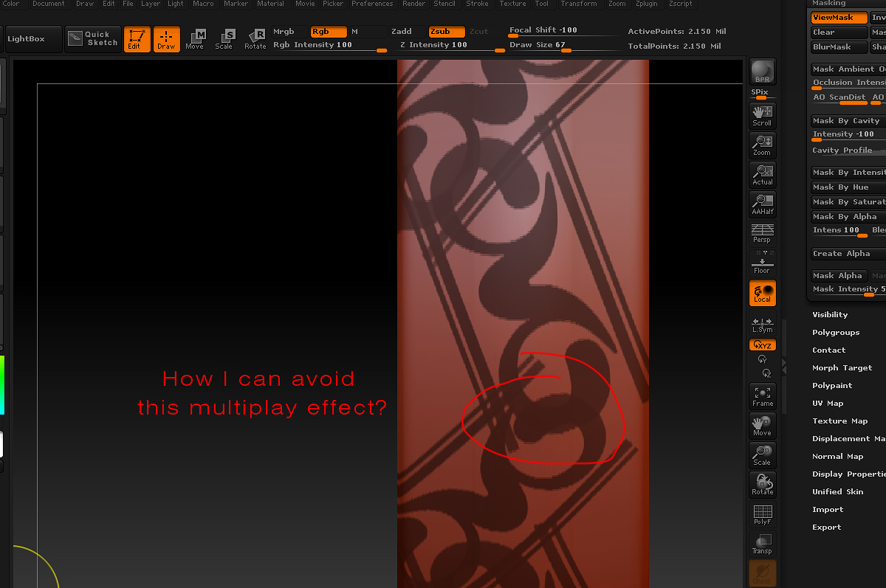Render with BPR button
Viewport: 886px width, 588px height.
(x=763, y=72)
